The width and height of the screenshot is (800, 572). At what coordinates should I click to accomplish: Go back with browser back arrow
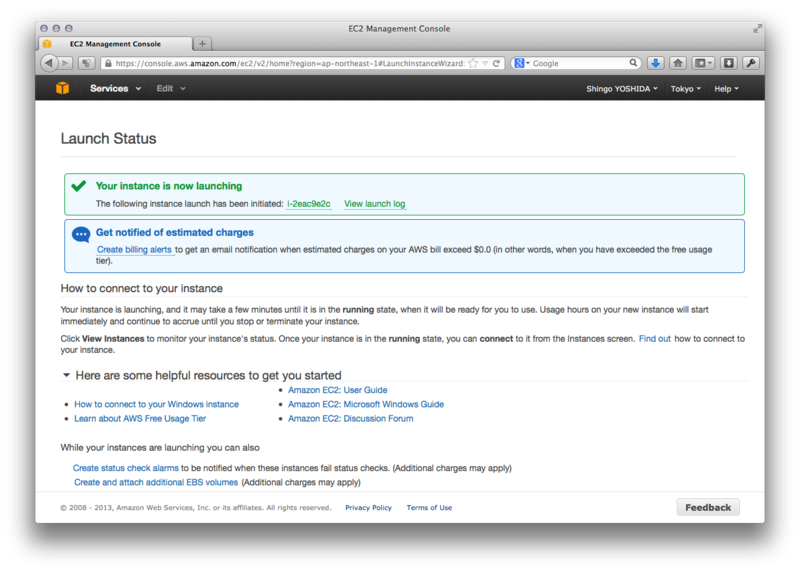pyautogui.click(x=48, y=63)
